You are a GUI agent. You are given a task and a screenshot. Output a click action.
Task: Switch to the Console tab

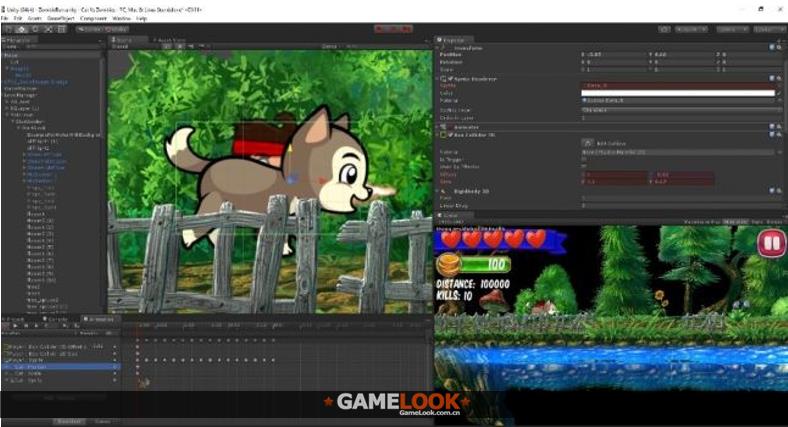click(56, 319)
